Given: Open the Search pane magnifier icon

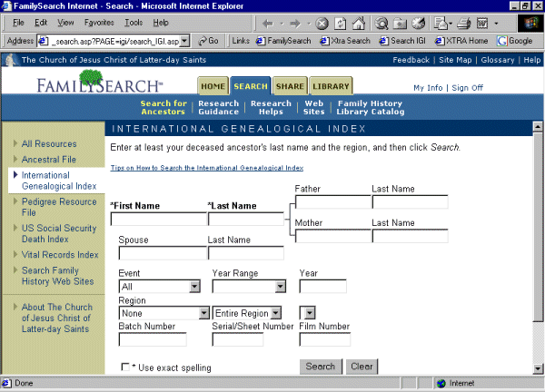Looking at the screenshot, I should [x=381, y=24].
